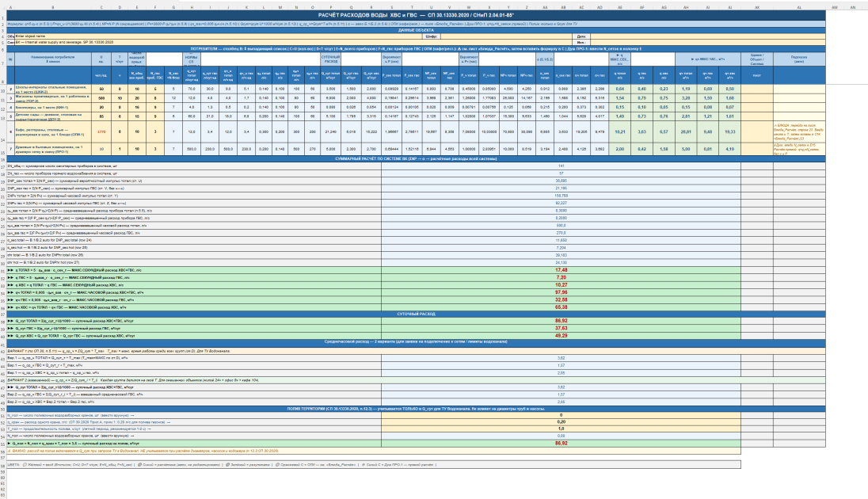This screenshot has width=868, height=499.
Task: Select the 'ПОЛИВ ТЕРРИТОРИИ' section header bar
Action: (x=416, y=409)
